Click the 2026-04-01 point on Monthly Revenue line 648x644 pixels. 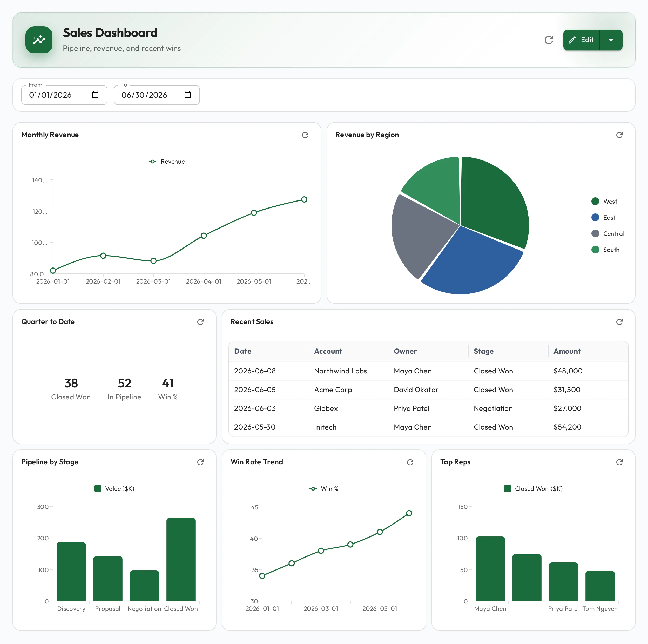click(x=204, y=236)
